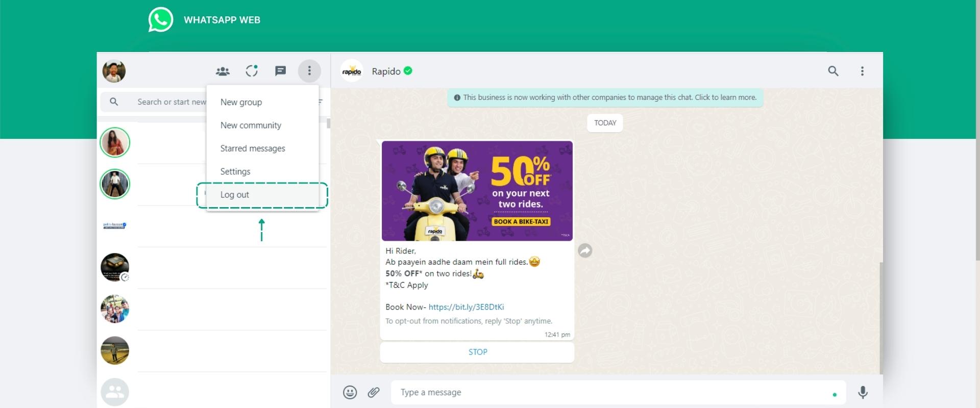Open Rapido chat options menu
This screenshot has height=408, width=980.
pyautogui.click(x=862, y=71)
